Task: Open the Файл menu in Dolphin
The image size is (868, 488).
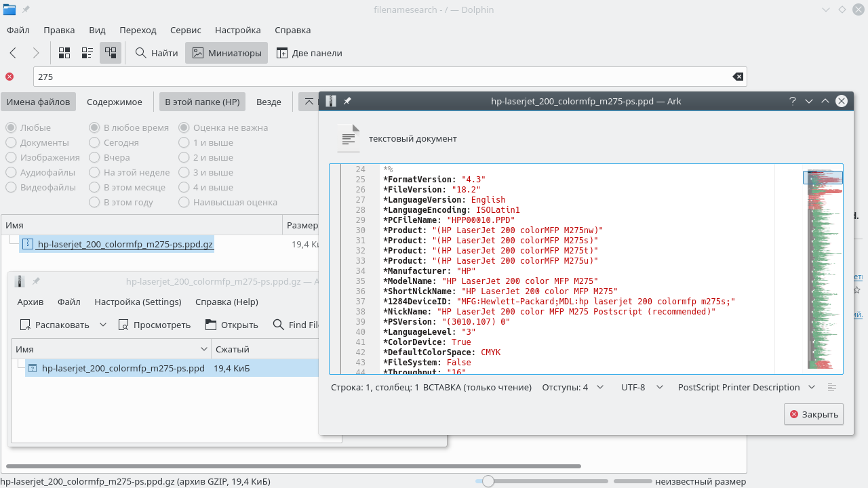Action: click(x=18, y=30)
